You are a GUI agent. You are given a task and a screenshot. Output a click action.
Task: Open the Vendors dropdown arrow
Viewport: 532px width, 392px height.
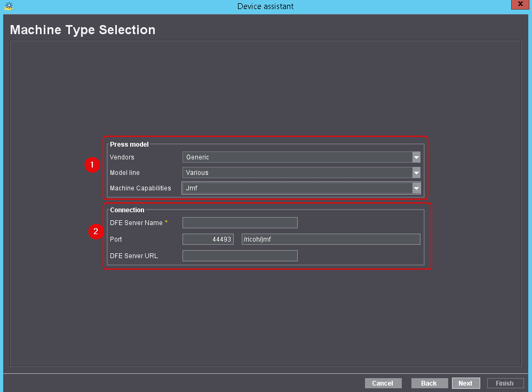(x=416, y=157)
